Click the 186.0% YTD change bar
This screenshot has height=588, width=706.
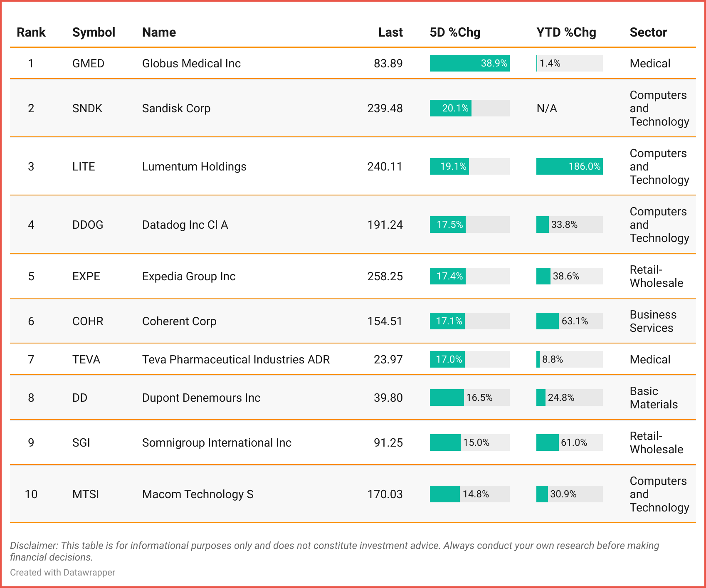(569, 167)
